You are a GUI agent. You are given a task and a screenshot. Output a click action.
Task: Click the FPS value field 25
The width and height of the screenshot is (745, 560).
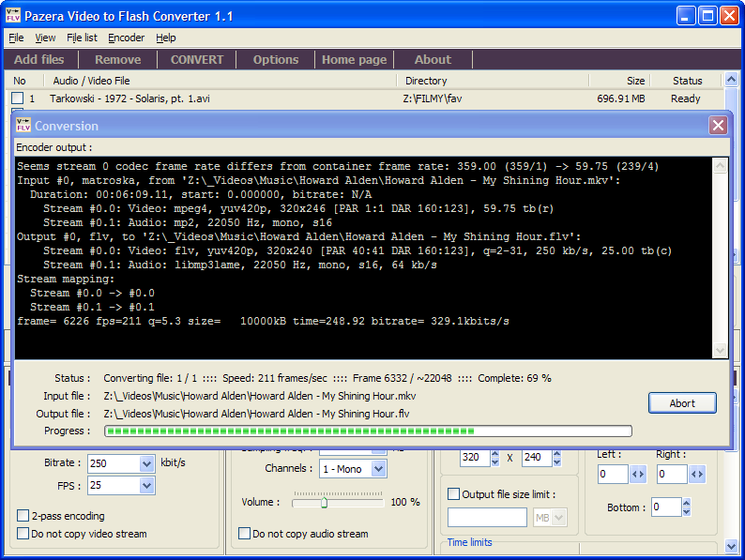[114, 486]
